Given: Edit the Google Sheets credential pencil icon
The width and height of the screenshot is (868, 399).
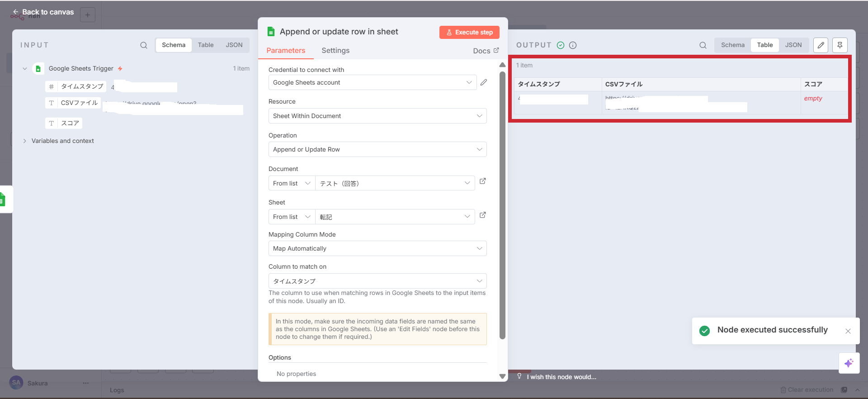Looking at the screenshot, I should [484, 82].
